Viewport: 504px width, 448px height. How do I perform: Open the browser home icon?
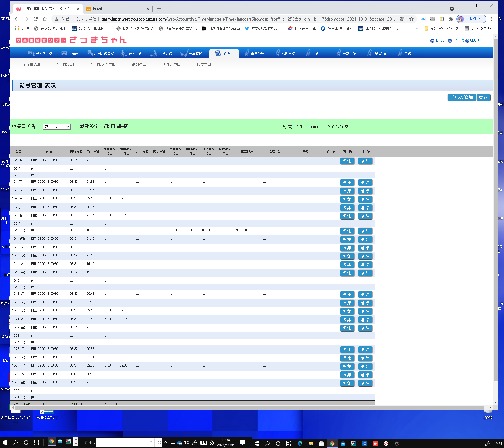click(x=45, y=19)
